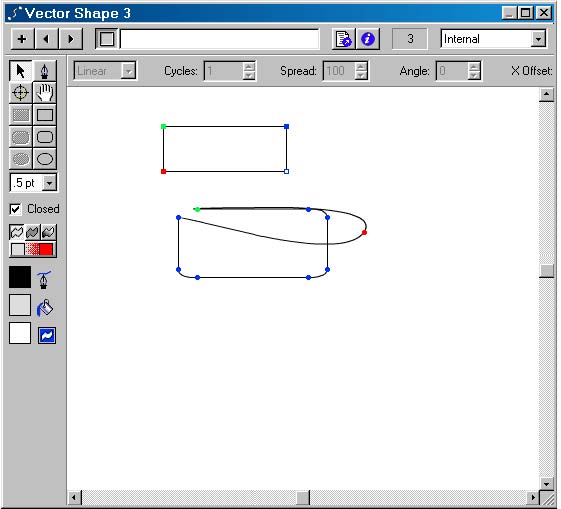
Task: Go to previous cast member
Action: 46,39
